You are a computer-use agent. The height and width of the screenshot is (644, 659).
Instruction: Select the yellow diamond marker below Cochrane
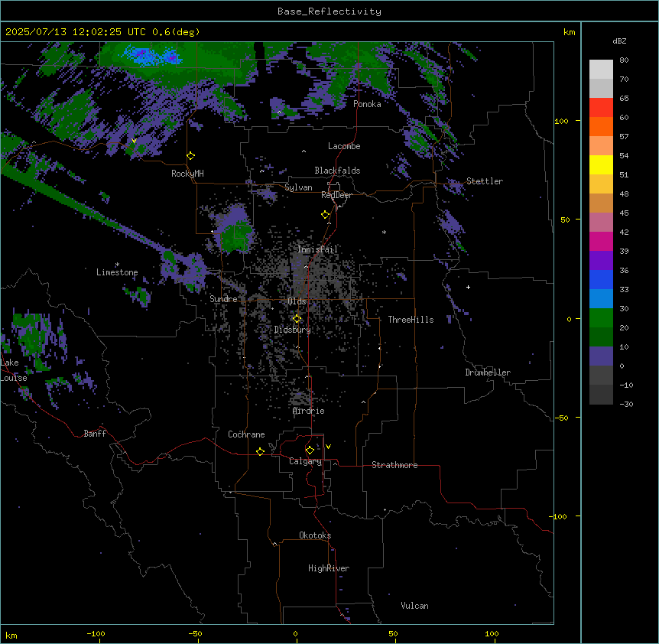coord(260,451)
